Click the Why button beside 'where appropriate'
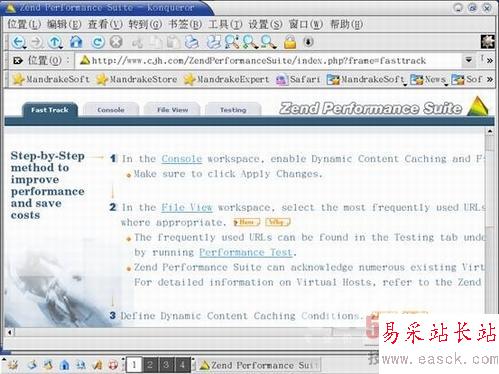Image resolution: width=499 pixels, height=374 pixels. tap(278, 222)
